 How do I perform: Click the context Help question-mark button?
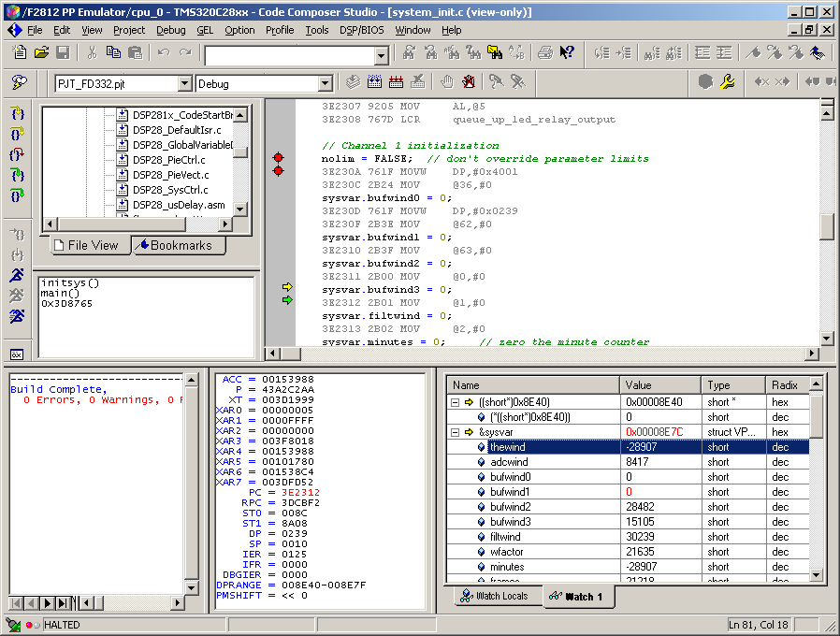(567, 53)
